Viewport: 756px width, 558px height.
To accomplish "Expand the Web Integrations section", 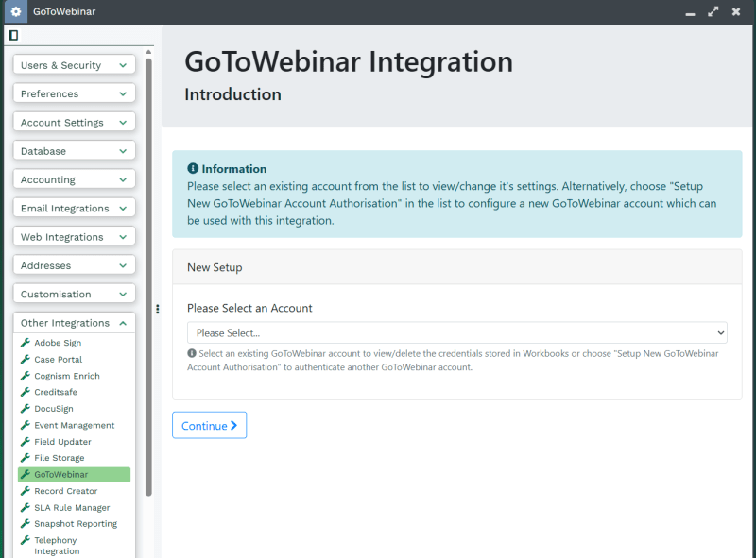I will point(74,237).
